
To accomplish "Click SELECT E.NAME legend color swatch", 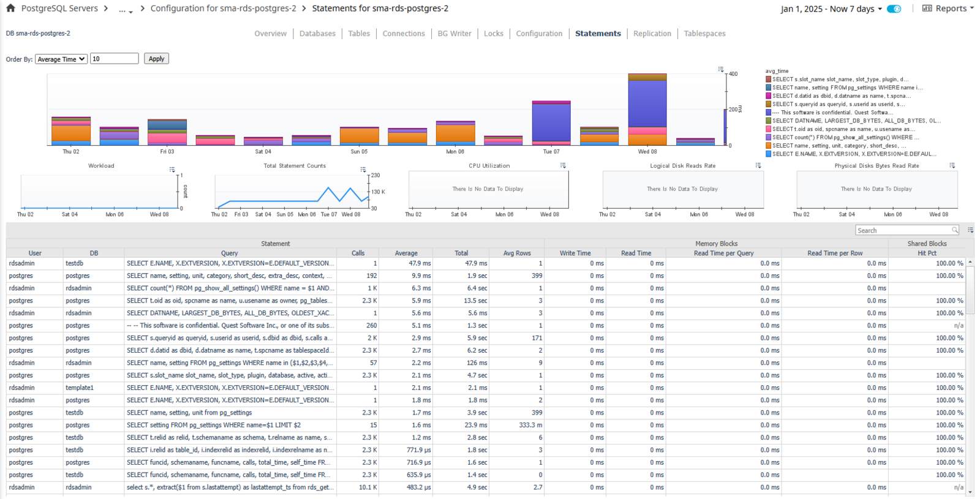I will point(769,154).
